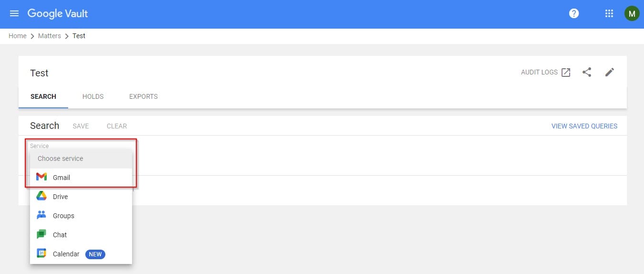Screen dimensions: 644x274
Task: Click the Groups people icon
Action: coord(41,215)
